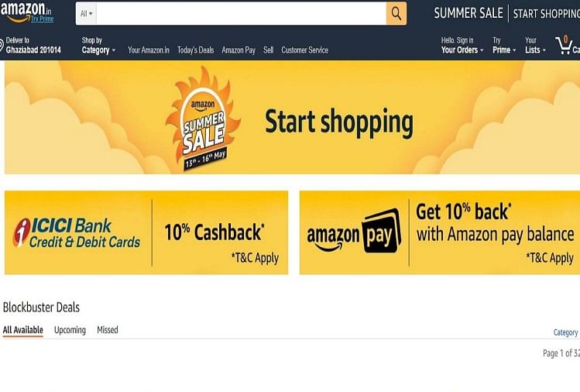Expand the Your Lists menu
Viewport: 580px width, 392px height.
[535, 46]
